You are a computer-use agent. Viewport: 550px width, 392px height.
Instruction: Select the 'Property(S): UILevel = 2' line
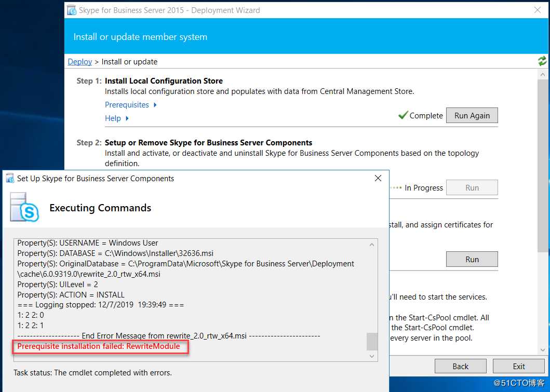(58, 285)
